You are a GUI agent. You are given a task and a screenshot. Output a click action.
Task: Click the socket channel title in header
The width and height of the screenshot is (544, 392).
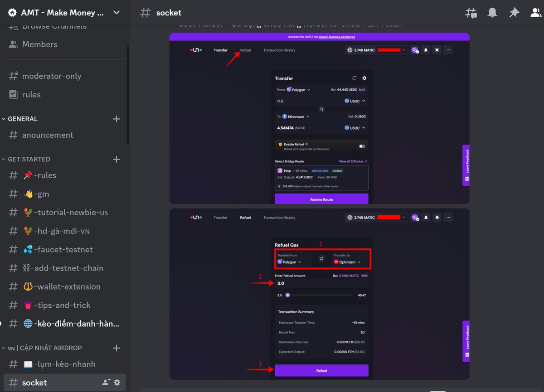169,13
